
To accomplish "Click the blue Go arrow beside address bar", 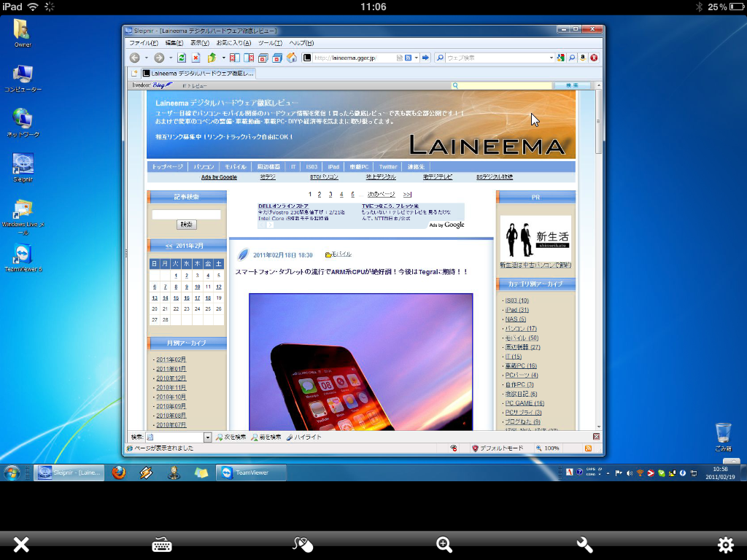I will 425,58.
